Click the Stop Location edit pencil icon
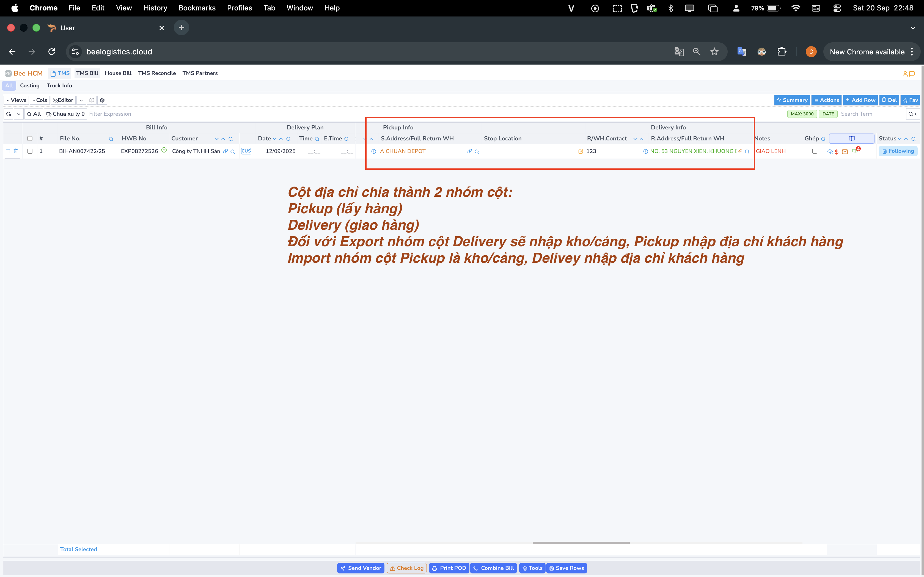Viewport: 924px width, 577px height. pos(580,151)
